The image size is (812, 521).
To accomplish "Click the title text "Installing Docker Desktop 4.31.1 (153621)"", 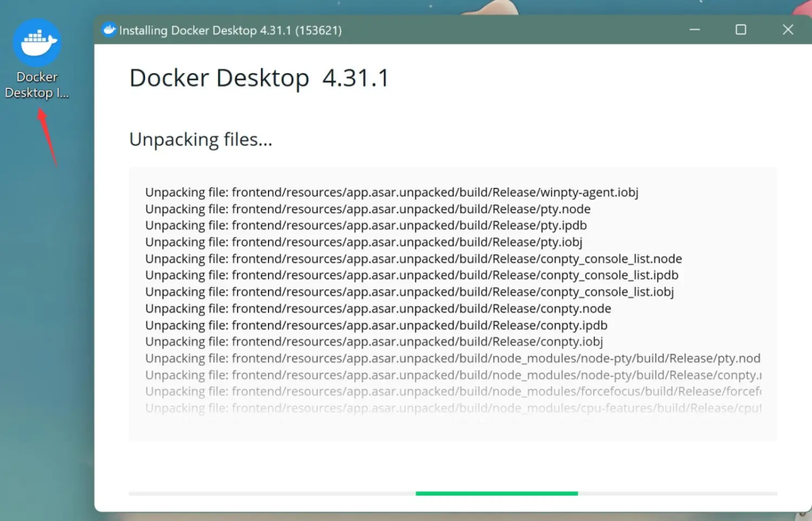I will point(231,31).
